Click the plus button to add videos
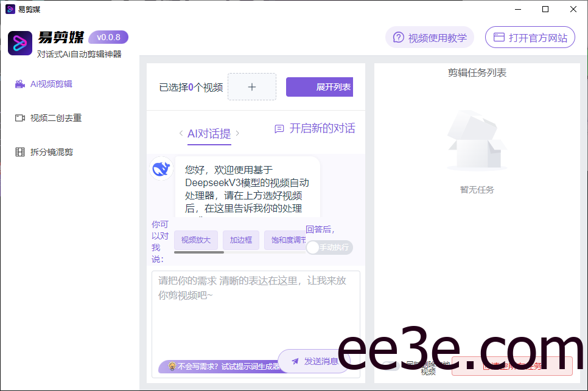 pos(251,86)
